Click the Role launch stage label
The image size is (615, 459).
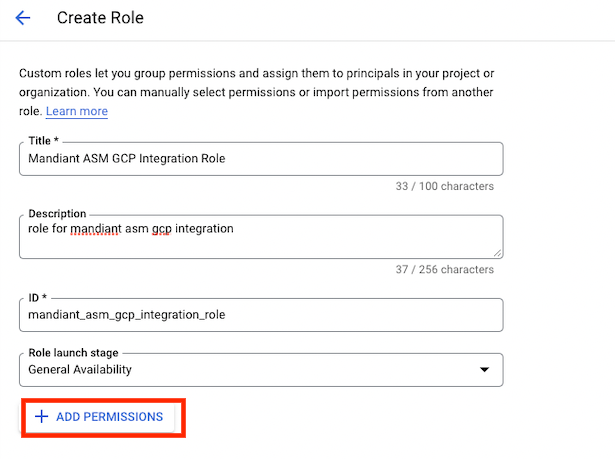(73, 353)
